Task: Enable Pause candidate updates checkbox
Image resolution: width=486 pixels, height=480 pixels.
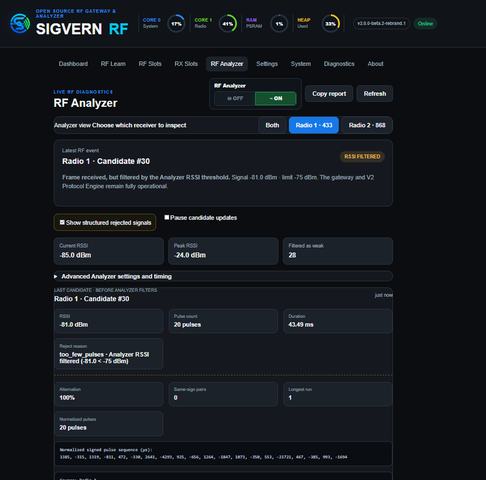Action: click(167, 217)
